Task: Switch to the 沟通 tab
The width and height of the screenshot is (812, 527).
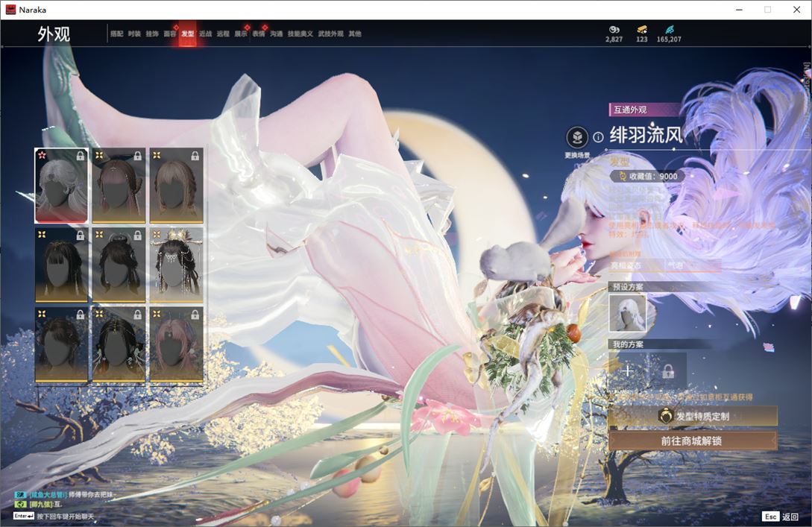Action: coord(277,34)
